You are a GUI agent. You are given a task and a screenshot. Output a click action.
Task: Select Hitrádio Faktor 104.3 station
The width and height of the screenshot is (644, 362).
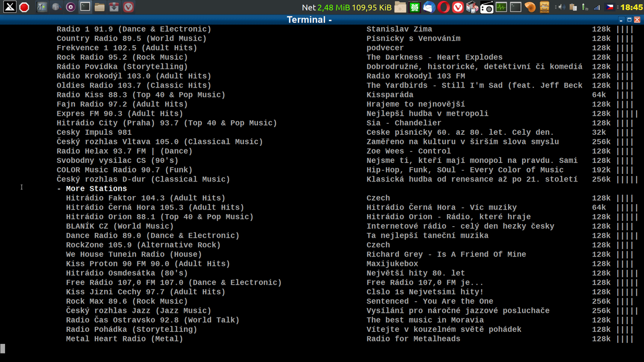(146, 198)
